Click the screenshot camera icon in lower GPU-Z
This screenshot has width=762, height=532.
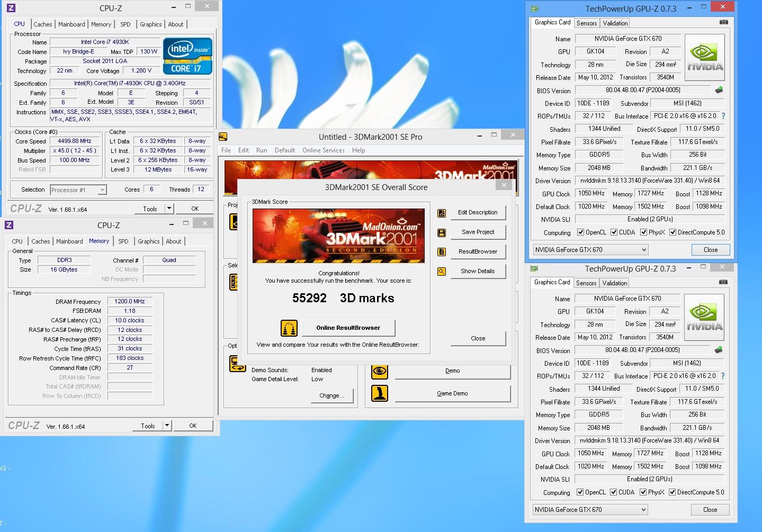tap(723, 282)
